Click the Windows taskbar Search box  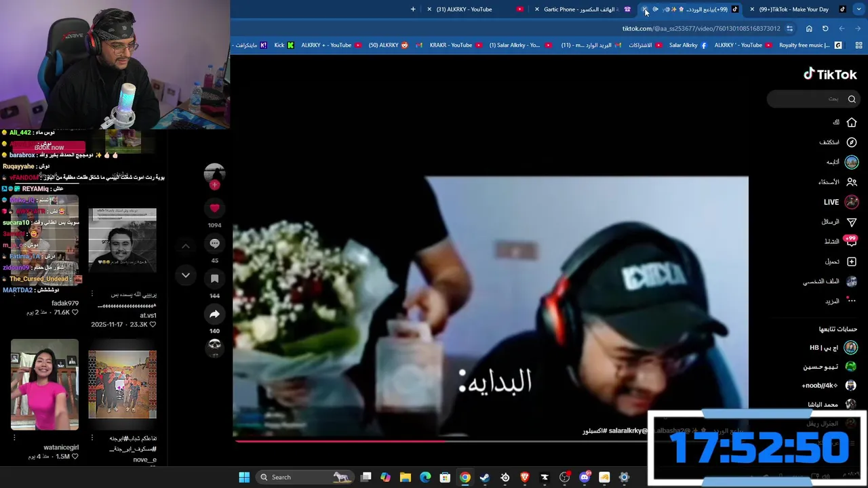pos(304,477)
